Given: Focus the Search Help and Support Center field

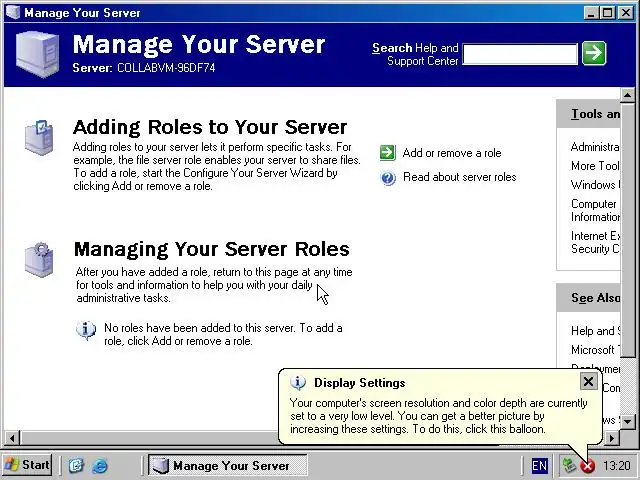Looking at the screenshot, I should tap(520, 54).
